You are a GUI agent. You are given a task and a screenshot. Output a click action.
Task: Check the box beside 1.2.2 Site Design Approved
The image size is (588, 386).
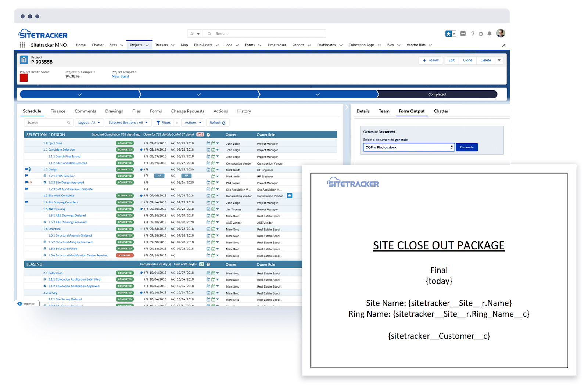pos(45,183)
